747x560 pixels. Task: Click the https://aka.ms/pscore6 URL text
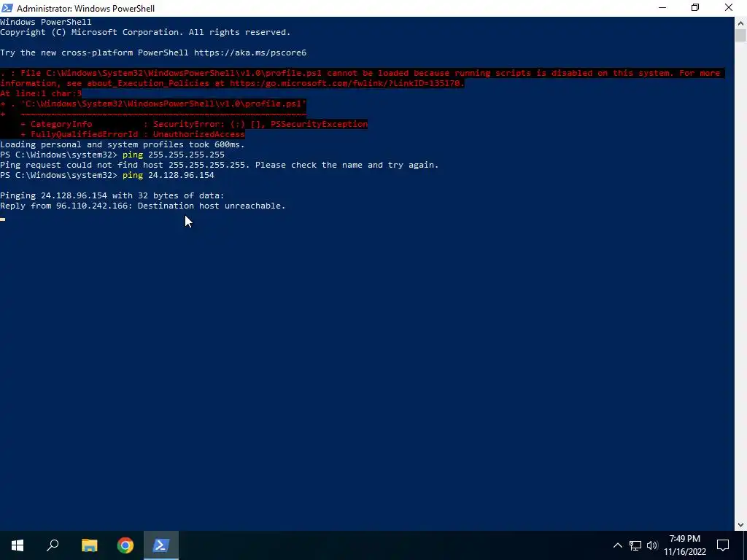point(250,52)
